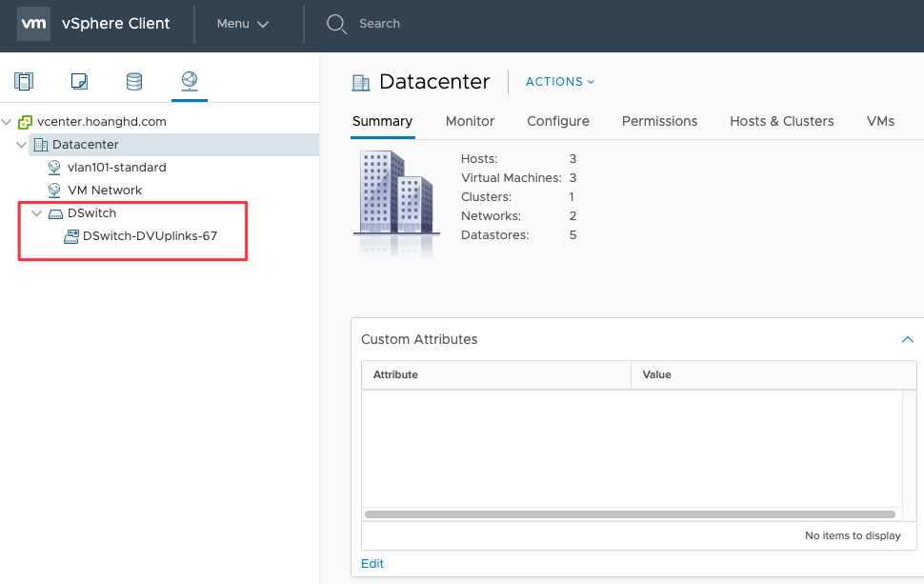Open the Storage inventory view icon
This screenshot has width=924, height=584.
pyautogui.click(x=134, y=81)
